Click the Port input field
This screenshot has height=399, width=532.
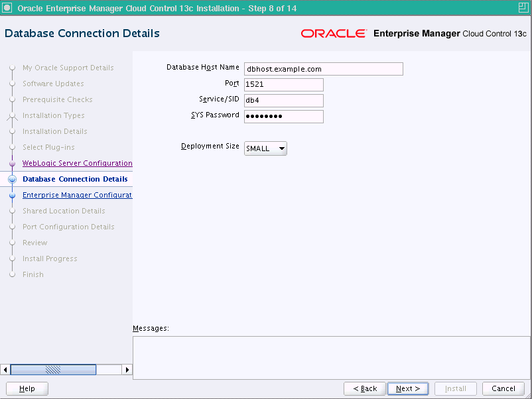point(284,84)
